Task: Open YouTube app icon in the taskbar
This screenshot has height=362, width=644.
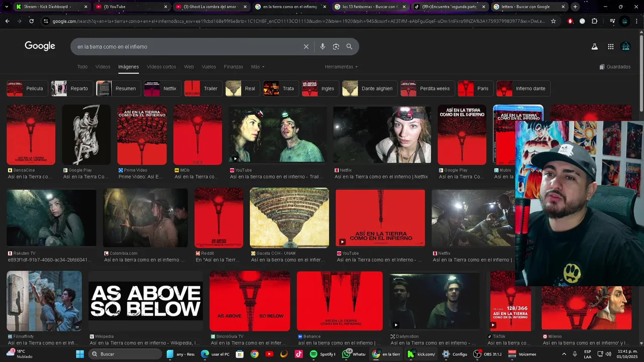Action: [269, 354]
